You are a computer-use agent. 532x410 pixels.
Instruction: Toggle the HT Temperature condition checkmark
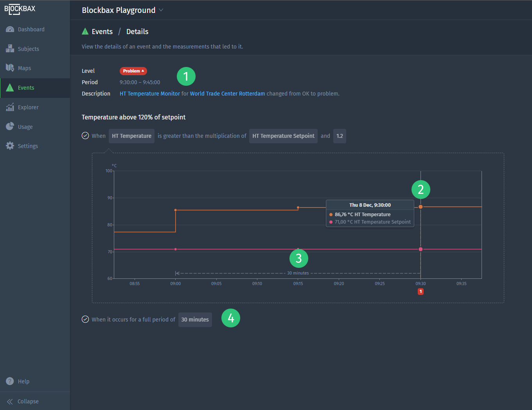(x=85, y=136)
